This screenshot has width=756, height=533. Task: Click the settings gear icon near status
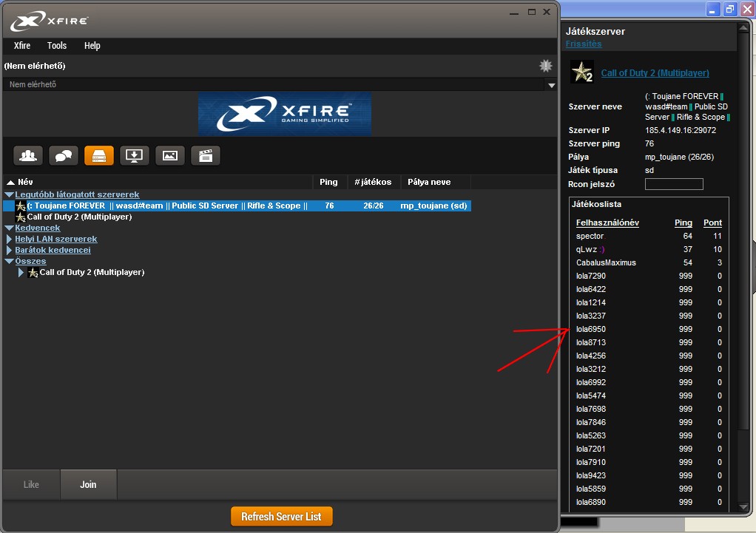545,66
